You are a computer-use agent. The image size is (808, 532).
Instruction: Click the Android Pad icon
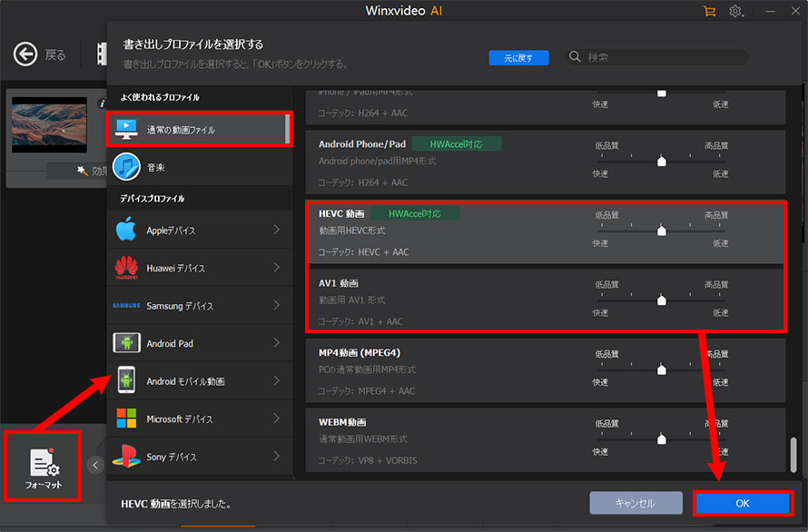[126, 343]
